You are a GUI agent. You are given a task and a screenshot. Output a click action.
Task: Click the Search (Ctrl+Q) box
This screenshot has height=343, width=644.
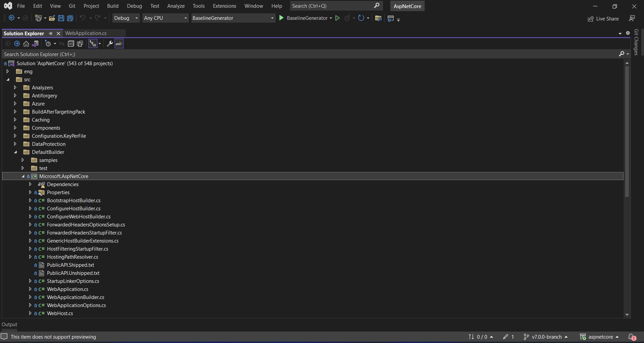(336, 6)
